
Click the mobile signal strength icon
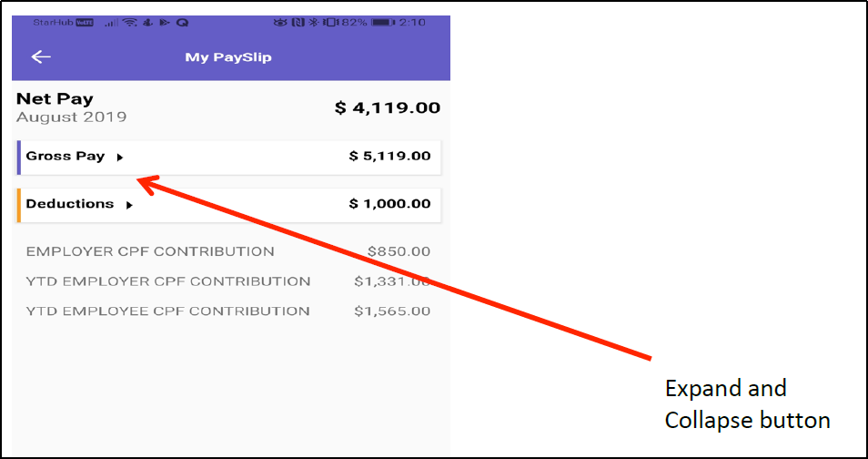click(x=112, y=22)
